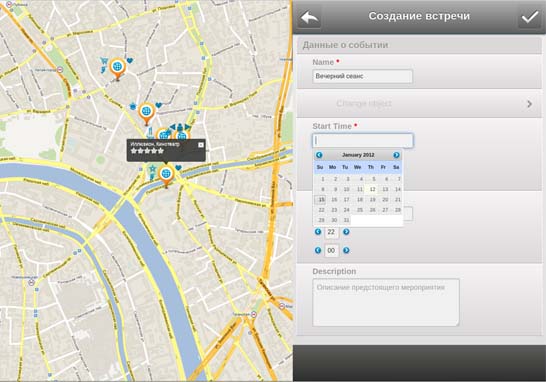This screenshot has width=546, height=382.
Task: Decrease the minutes value 00
Action: point(318,250)
